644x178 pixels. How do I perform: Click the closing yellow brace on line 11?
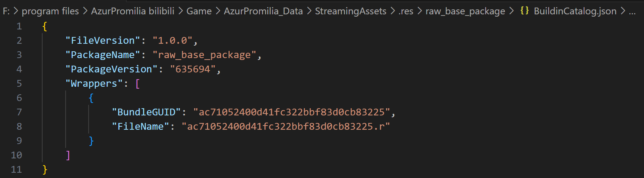[x=45, y=169]
